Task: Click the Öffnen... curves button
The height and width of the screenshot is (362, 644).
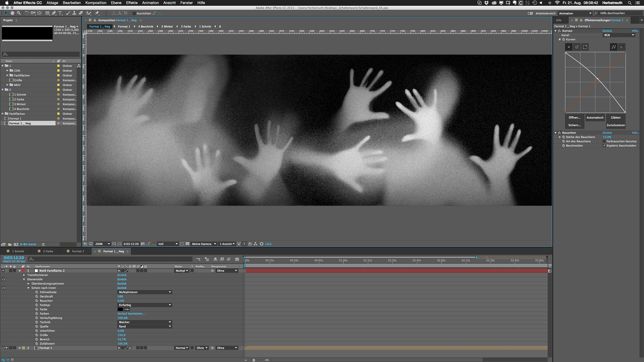Action: click(574, 118)
